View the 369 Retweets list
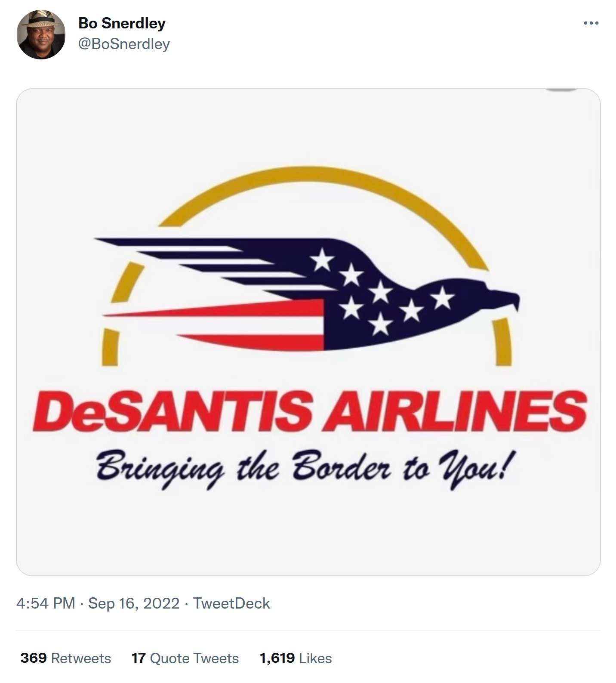Viewport: 616px width, 683px height. point(65,658)
